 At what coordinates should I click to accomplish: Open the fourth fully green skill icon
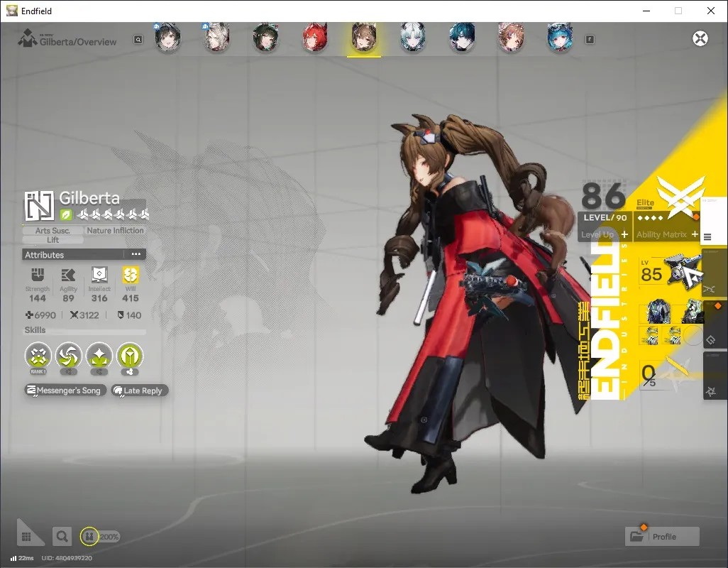[130, 356]
